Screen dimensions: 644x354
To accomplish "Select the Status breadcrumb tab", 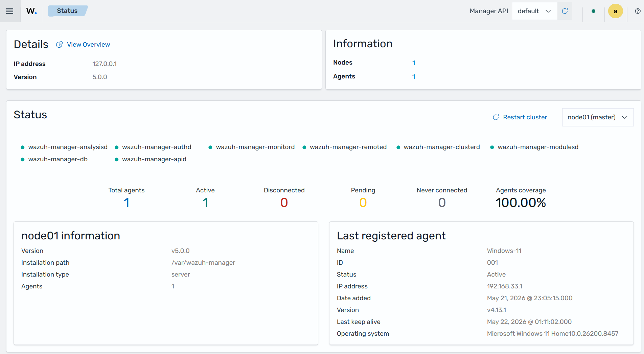I will (67, 11).
